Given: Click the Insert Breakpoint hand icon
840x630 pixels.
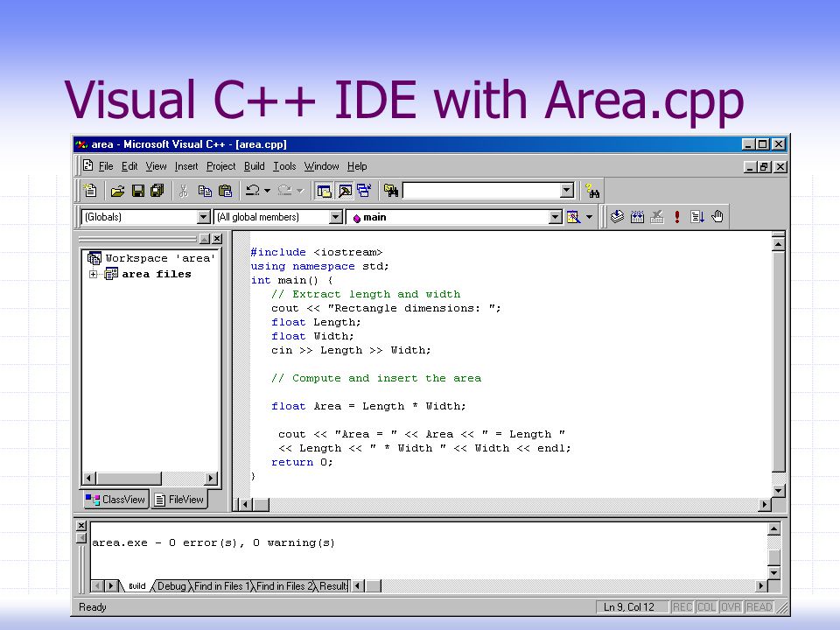Looking at the screenshot, I should pos(717,216).
